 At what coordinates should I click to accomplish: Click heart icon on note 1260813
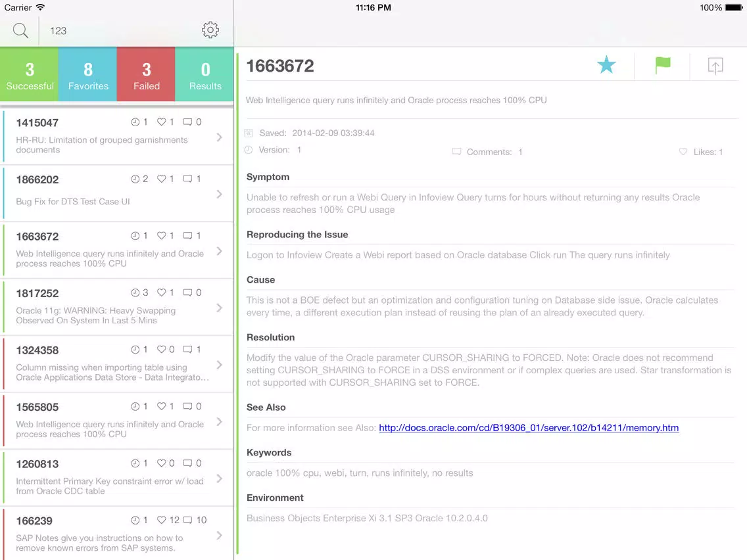[x=162, y=463]
